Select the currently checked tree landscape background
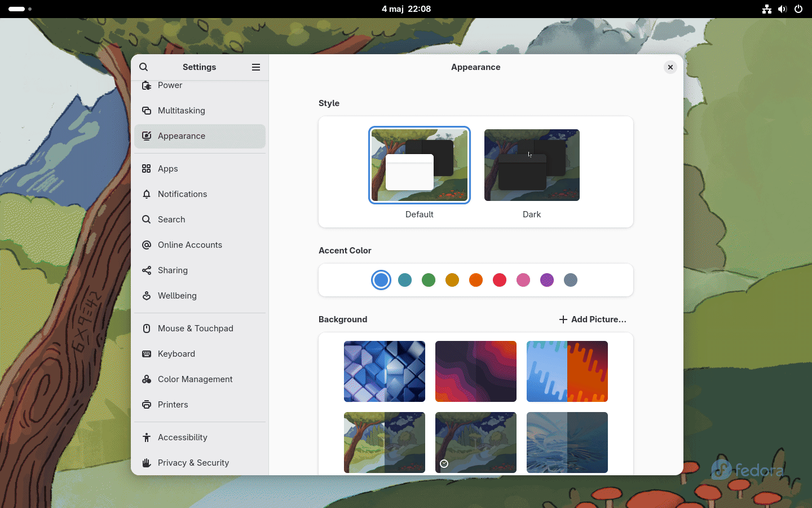 (x=476, y=443)
